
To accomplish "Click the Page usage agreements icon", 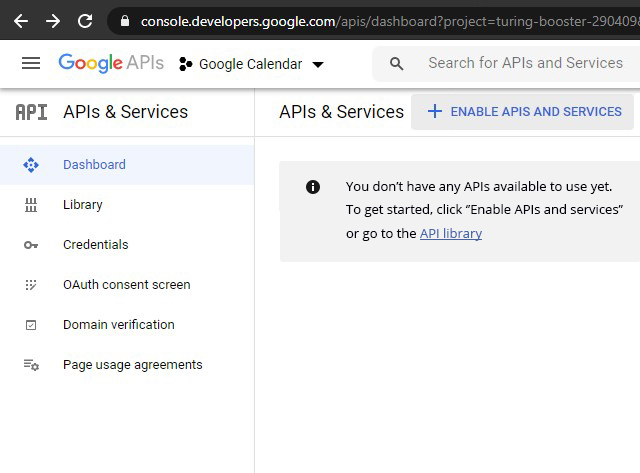I will point(31,365).
